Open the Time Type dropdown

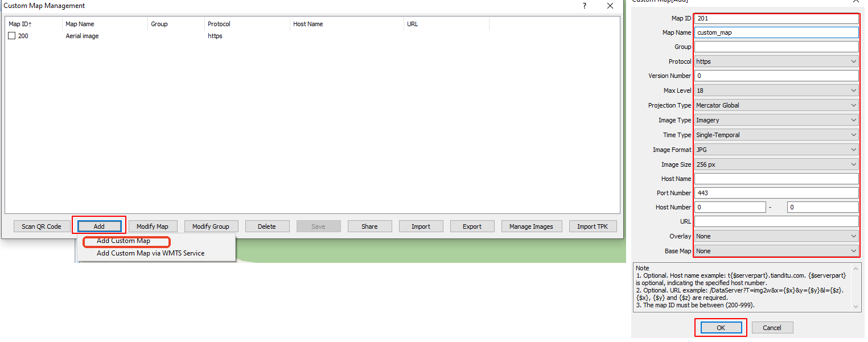(x=776, y=135)
